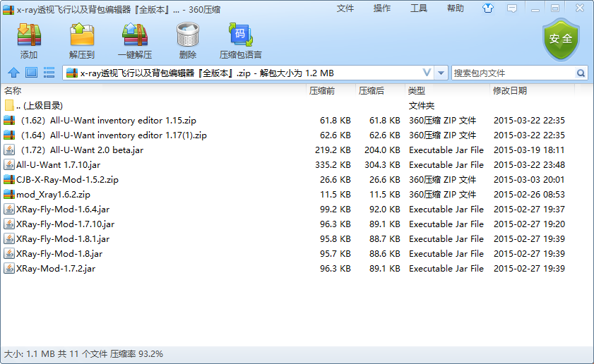Click the 204.0 KB compressed size cell
This screenshot has width=594, height=364.
point(382,150)
